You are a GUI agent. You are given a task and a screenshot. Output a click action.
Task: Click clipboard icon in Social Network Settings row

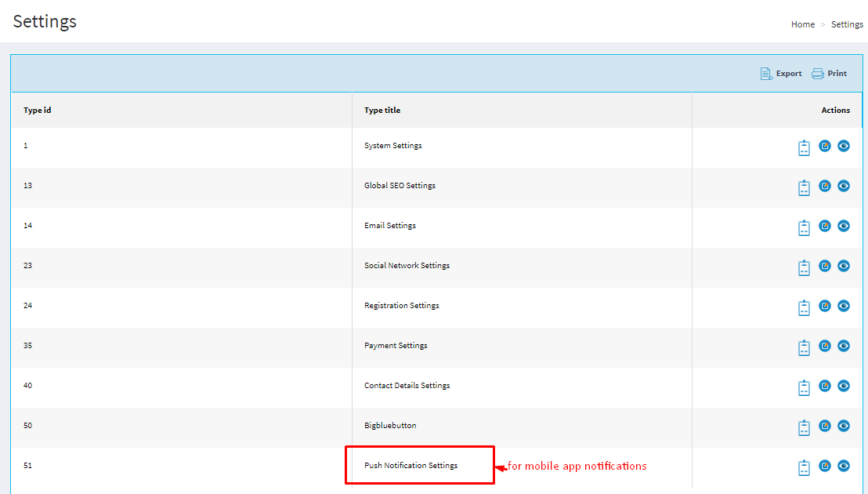tap(804, 267)
